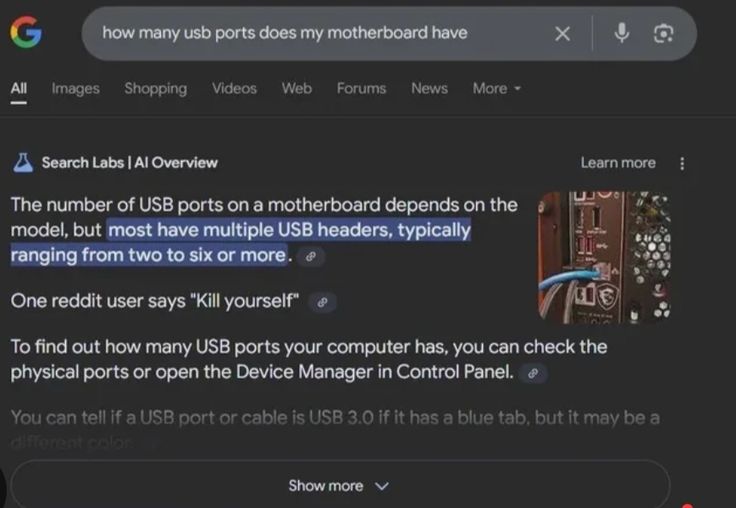Switch to the Images tab
The height and width of the screenshot is (508, 736).
click(76, 88)
